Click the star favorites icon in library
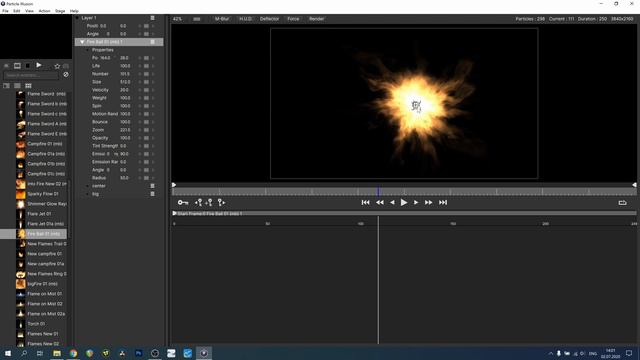Viewport: 640px width, 360px height. [x=57, y=66]
